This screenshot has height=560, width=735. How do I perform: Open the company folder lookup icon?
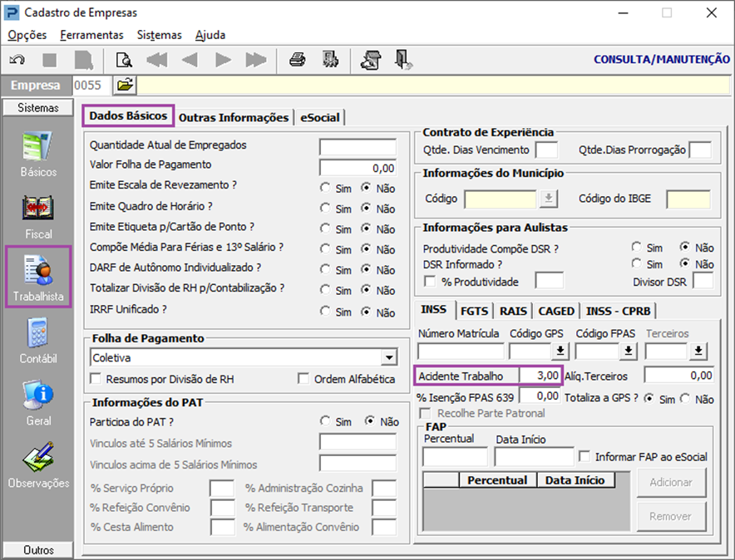click(125, 85)
